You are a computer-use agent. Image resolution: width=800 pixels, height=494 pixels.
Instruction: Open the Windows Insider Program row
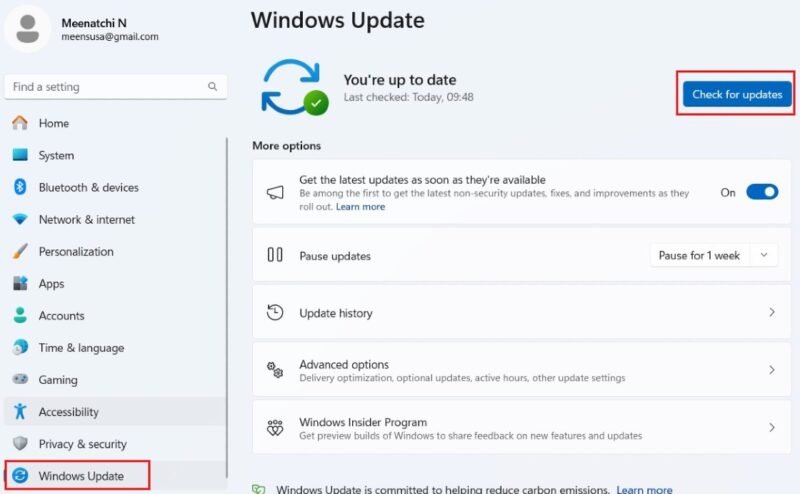point(521,428)
